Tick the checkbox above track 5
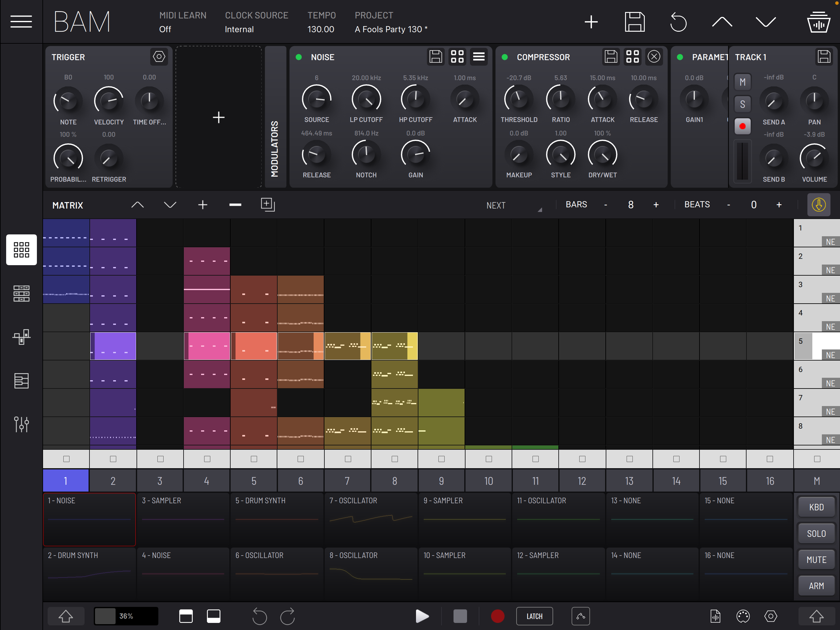 click(254, 459)
